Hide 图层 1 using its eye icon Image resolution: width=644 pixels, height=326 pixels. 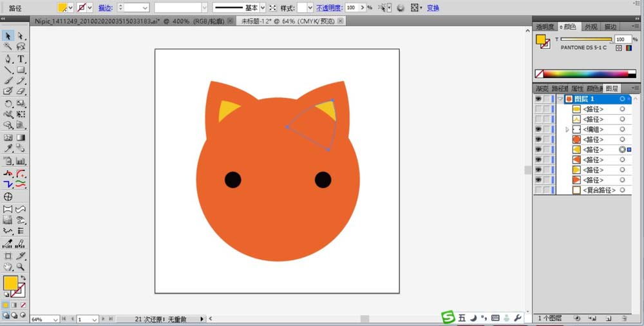pyautogui.click(x=538, y=99)
